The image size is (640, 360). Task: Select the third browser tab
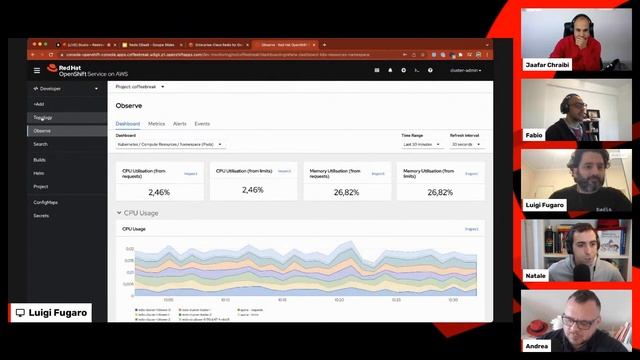(x=218, y=45)
